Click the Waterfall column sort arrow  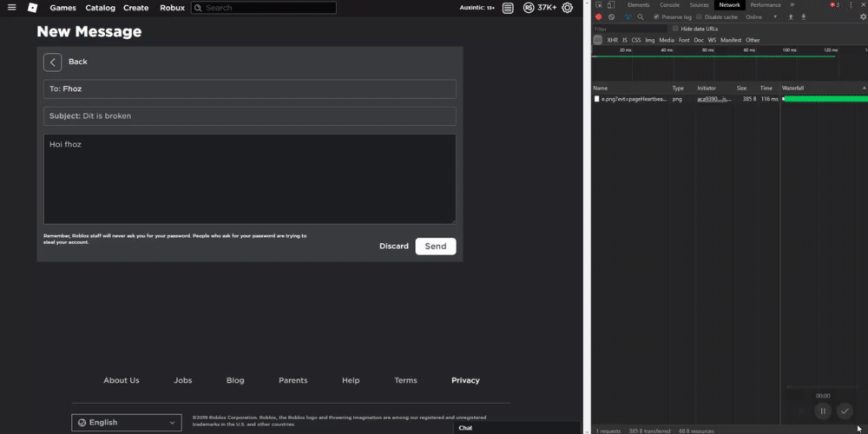865,88
